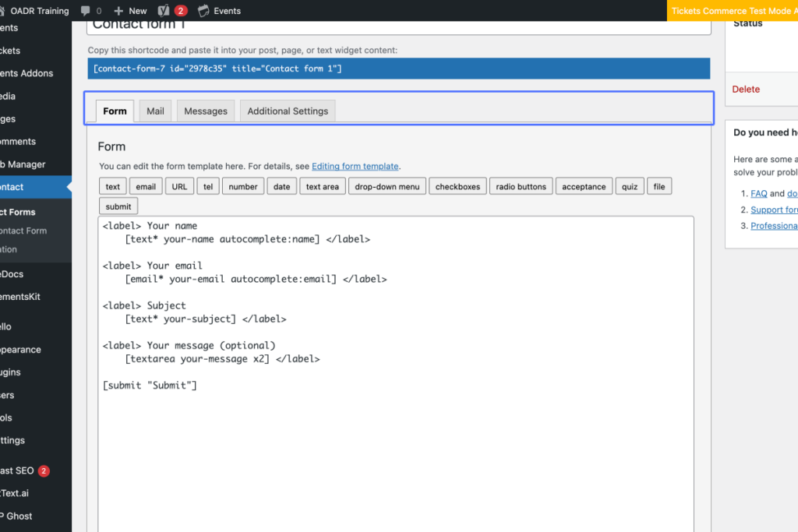Switch to the Form tab
The width and height of the screenshot is (798, 532).
pos(115,111)
